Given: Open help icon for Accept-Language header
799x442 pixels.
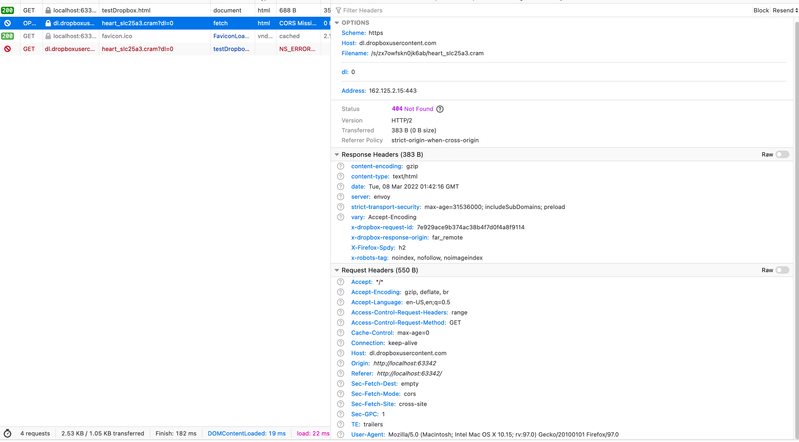Looking at the screenshot, I should [x=340, y=302].
